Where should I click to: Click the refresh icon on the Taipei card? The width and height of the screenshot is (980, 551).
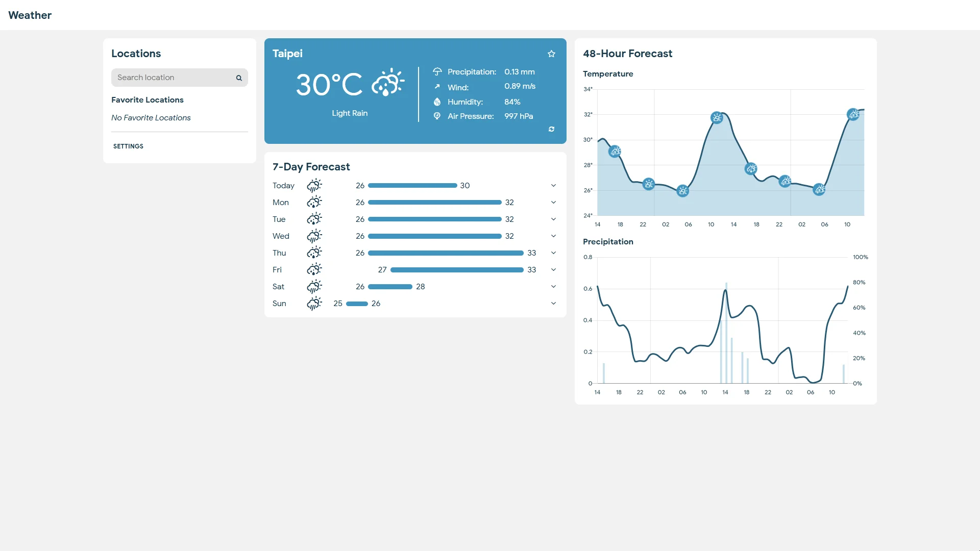tap(551, 129)
